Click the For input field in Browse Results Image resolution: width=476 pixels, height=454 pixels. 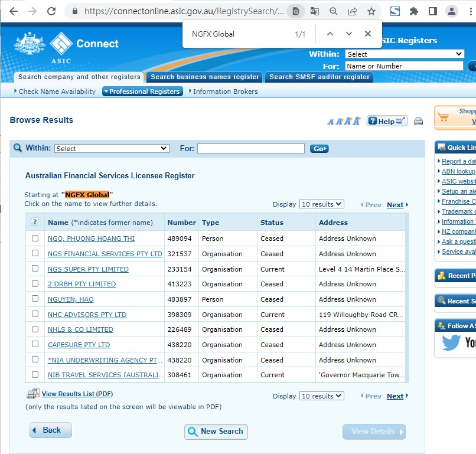tap(250, 149)
